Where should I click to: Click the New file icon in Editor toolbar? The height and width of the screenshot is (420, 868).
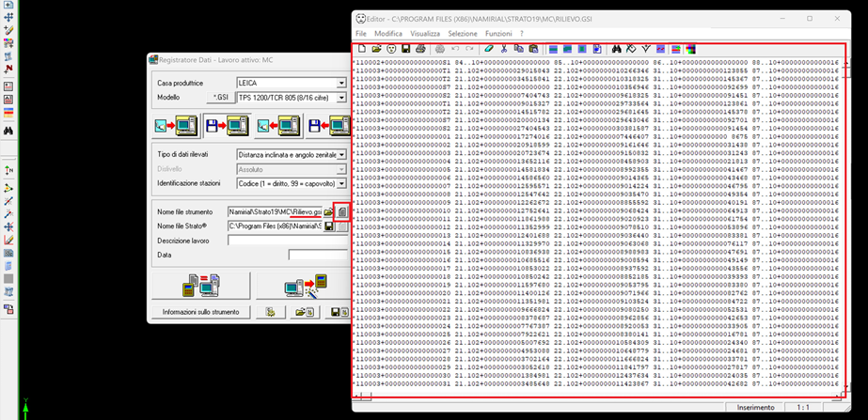[x=361, y=48]
